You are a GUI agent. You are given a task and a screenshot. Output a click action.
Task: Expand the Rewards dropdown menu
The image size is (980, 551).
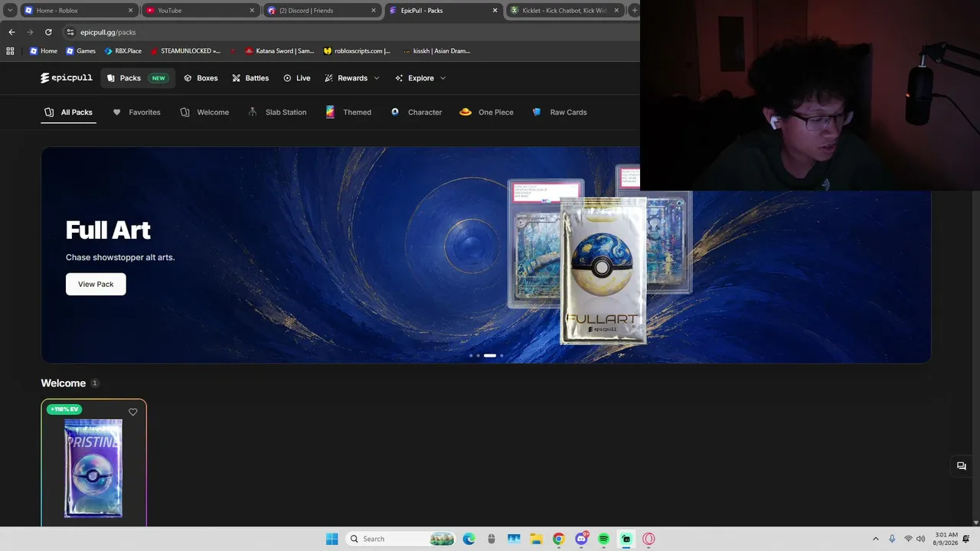[352, 78]
